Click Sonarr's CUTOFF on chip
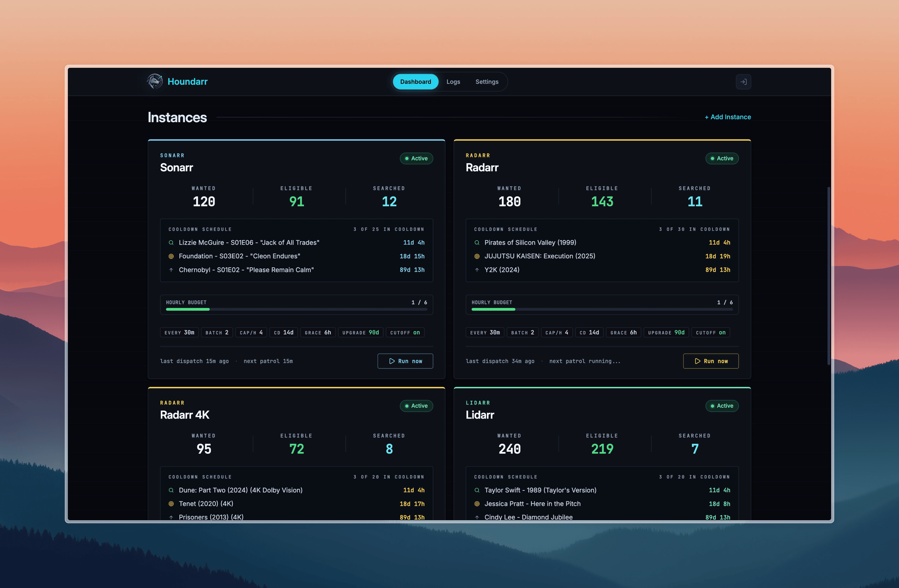899x588 pixels. click(x=405, y=332)
